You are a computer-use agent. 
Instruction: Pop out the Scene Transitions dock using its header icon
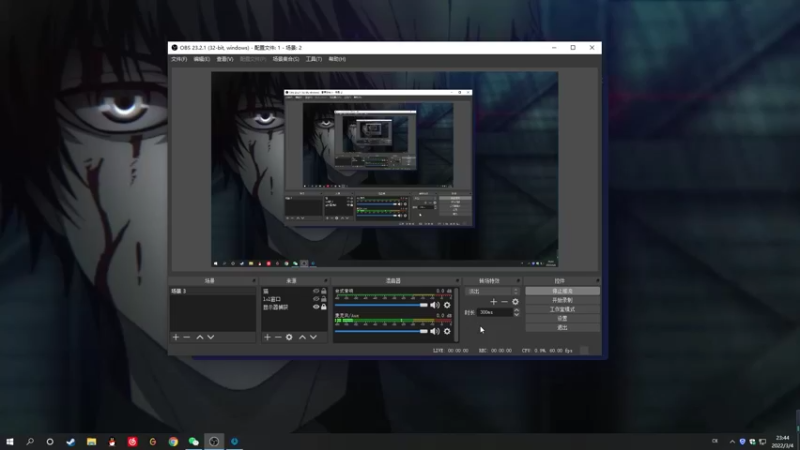(518, 281)
